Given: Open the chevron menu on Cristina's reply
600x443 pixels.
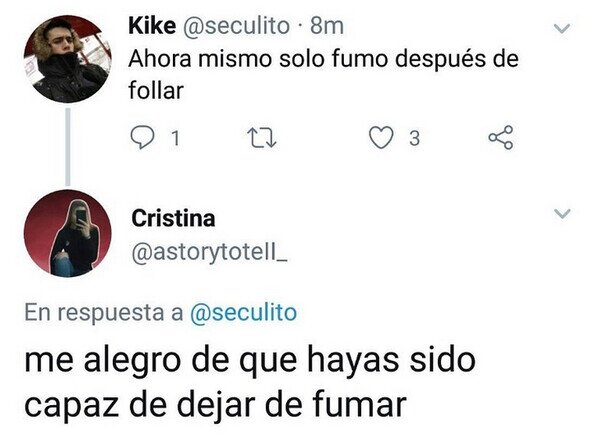Looking at the screenshot, I should pyautogui.click(x=562, y=213).
